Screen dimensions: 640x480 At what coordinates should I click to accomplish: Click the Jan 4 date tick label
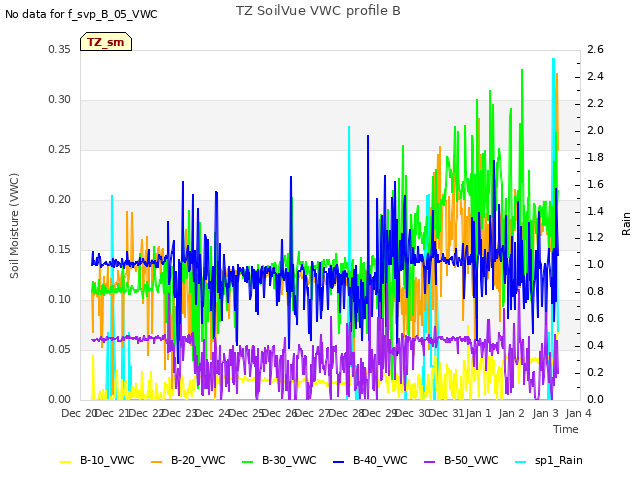click(579, 413)
